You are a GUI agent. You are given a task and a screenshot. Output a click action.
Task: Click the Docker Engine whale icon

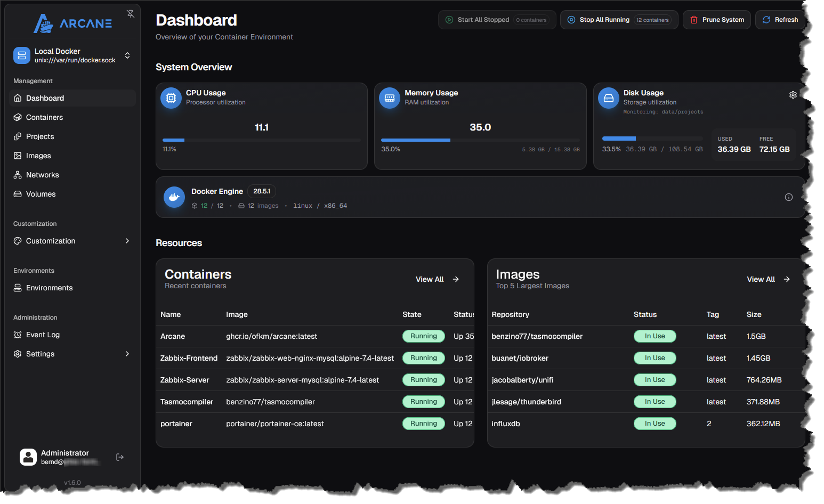pos(174,197)
